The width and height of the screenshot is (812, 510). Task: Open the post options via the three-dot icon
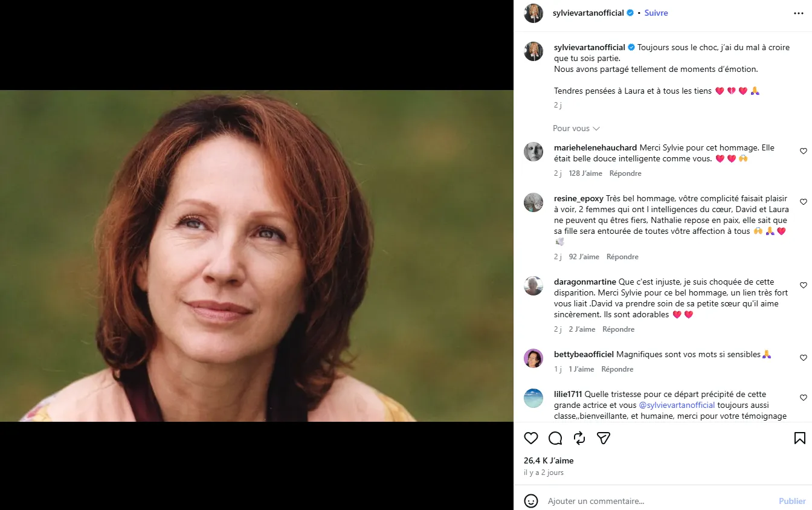[799, 13]
